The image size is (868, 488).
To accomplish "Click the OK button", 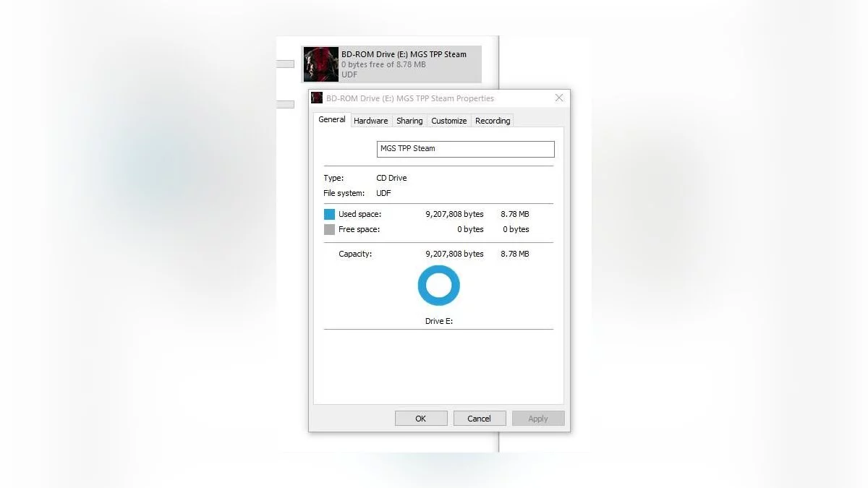I will tap(421, 419).
